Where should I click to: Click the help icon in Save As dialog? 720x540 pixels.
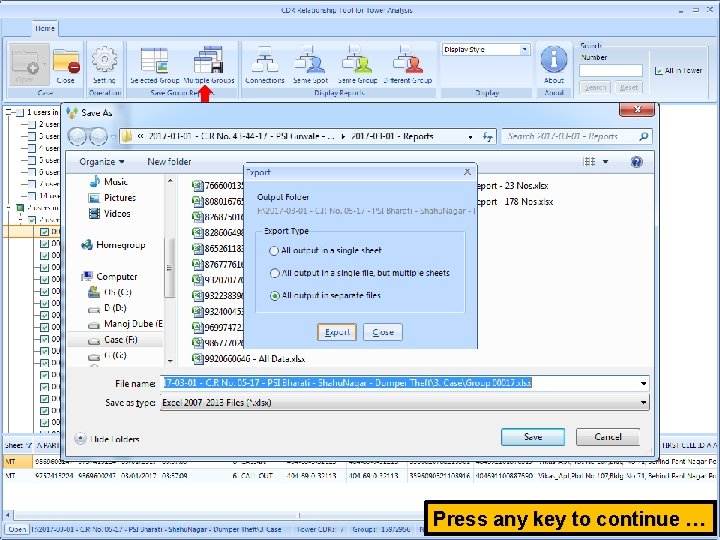pos(636,162)
